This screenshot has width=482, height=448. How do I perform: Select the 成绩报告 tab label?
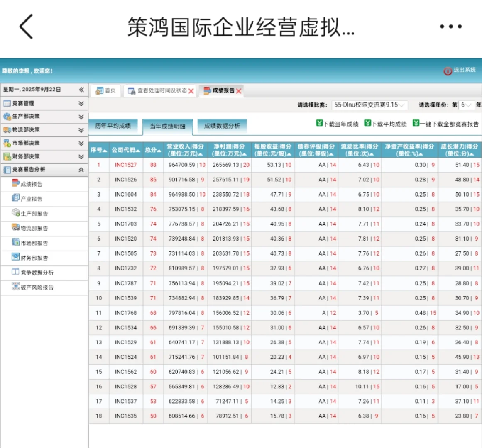point(223,90)
